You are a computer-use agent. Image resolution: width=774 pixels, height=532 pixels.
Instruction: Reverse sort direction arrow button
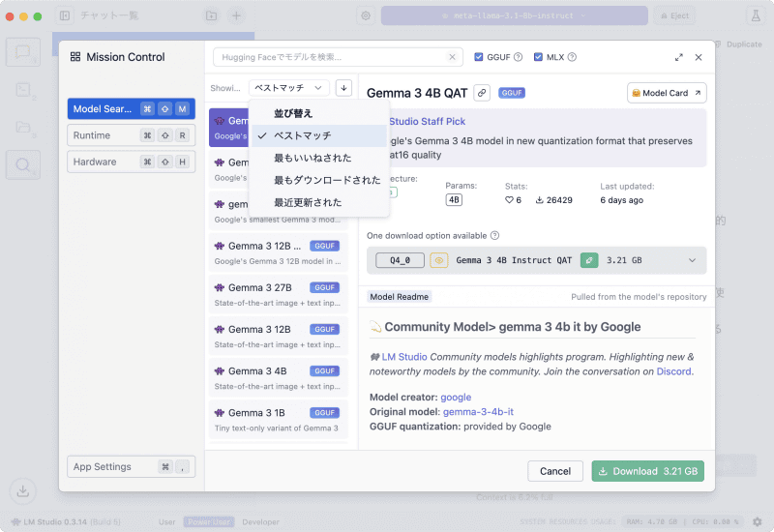coord(343,88)
